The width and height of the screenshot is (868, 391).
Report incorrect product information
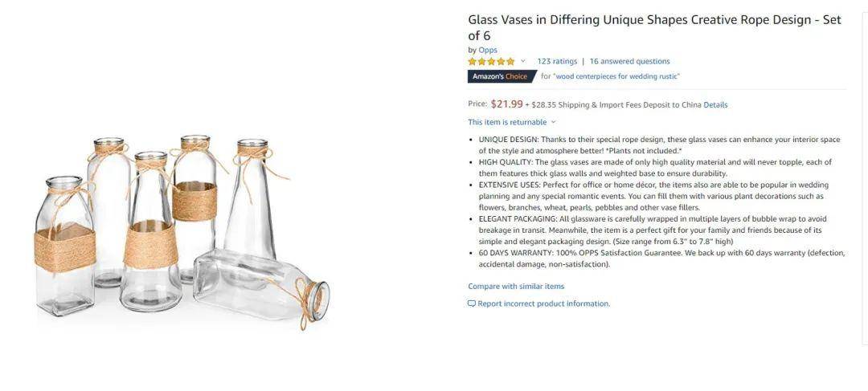pos(543,303)
